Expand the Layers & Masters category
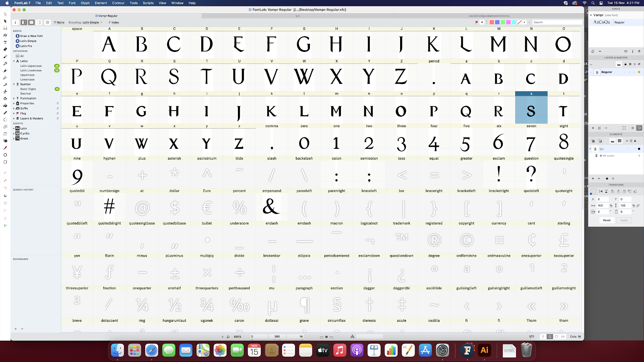This screenshot has width=644, height=362. (14, 118)
